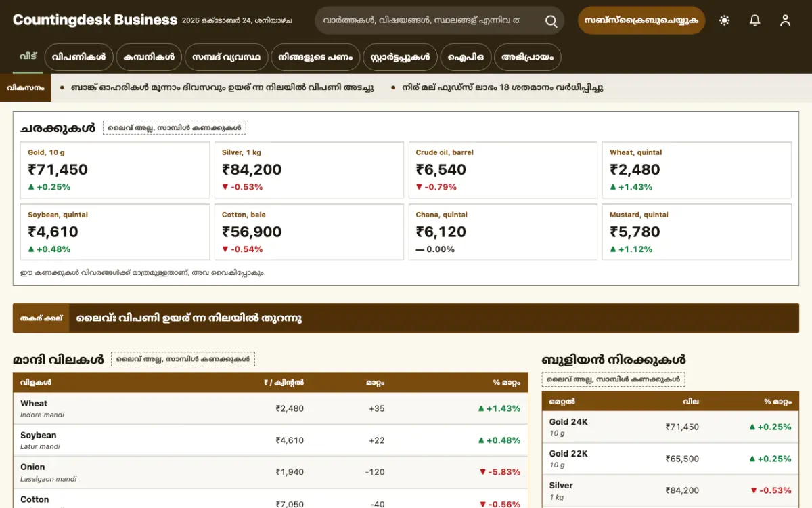This screenshot has width=812, height=508.
Task: Select the Silver, 1 kg commodity card
Action: pyautogui.click(x=309, y=170)
